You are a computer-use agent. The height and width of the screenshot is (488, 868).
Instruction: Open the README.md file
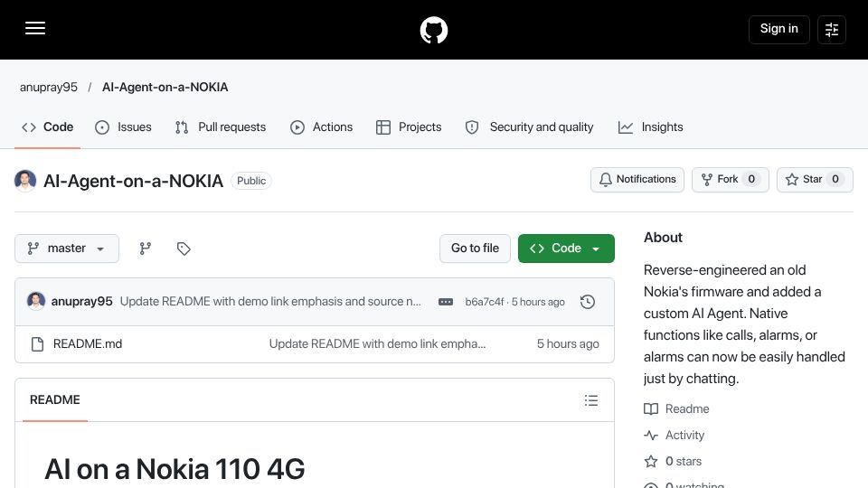[x=88, y=343]
